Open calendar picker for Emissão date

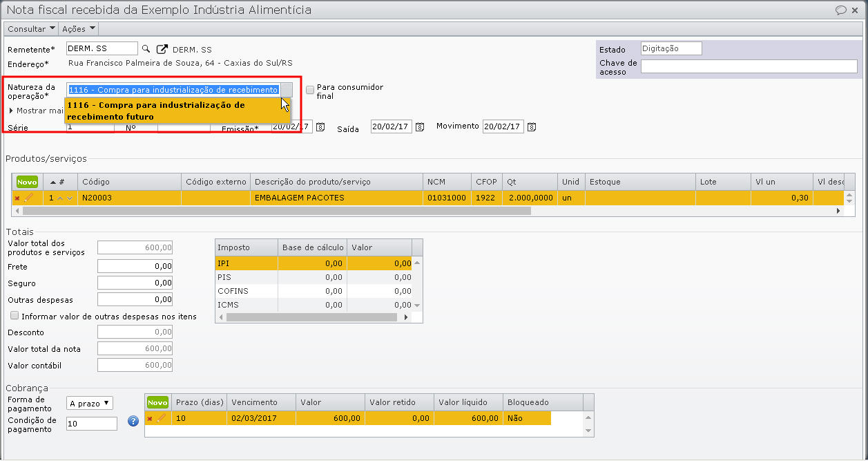320,127
